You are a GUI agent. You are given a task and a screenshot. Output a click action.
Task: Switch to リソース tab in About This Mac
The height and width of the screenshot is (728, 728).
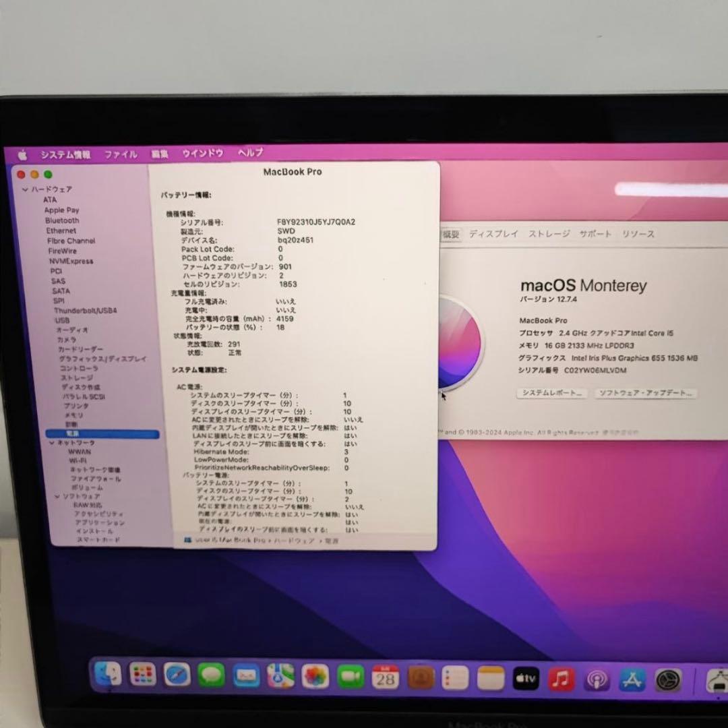[x=638, y=233]
